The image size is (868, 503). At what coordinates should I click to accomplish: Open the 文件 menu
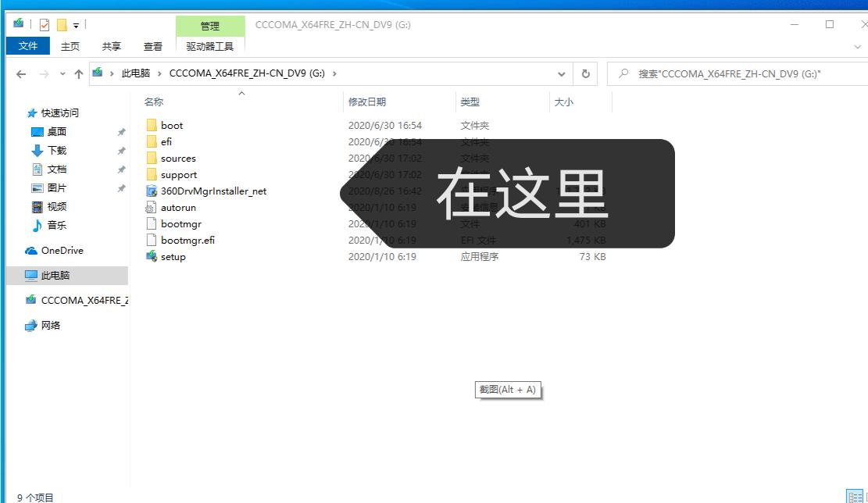click(x=27, y=45)
